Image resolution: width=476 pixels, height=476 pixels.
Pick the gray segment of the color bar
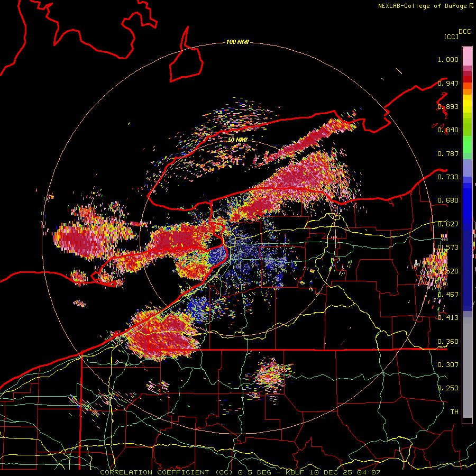pyautogui.click(x=467, y=368)
